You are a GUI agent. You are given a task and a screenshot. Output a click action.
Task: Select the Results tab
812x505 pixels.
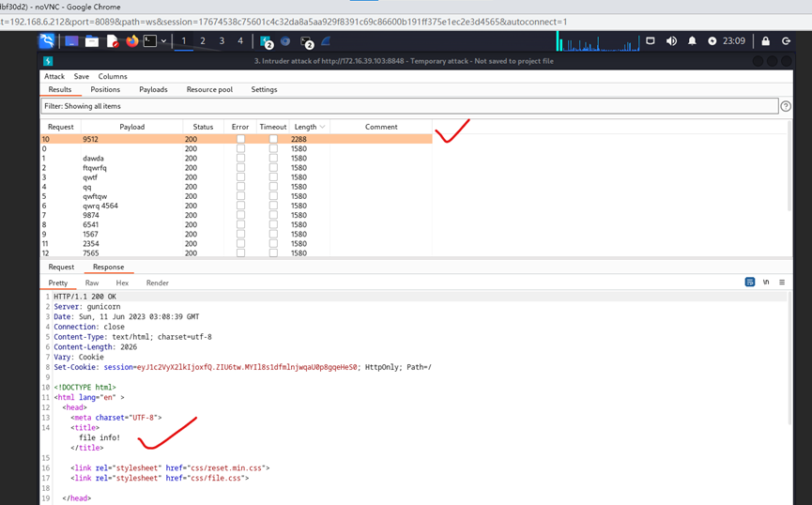point(60,89)
